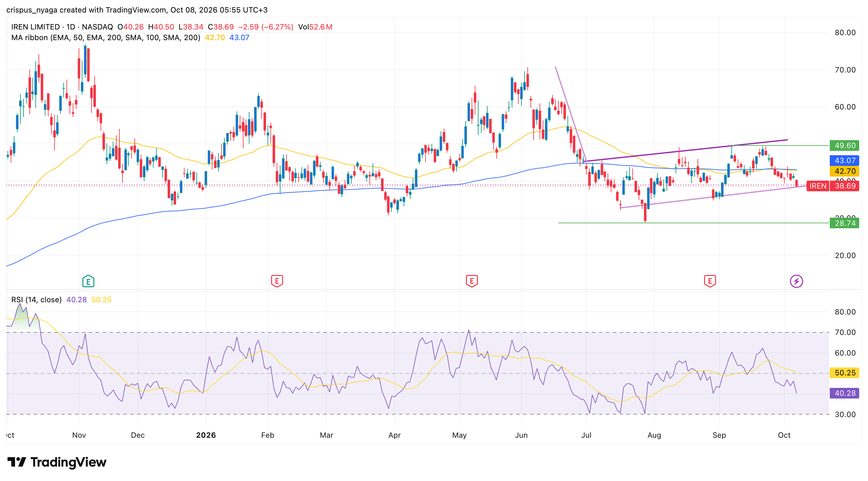Screen dimensions: 868x481
Task: Click the Apr label on the time axis
Action: [x=394, y=435]
